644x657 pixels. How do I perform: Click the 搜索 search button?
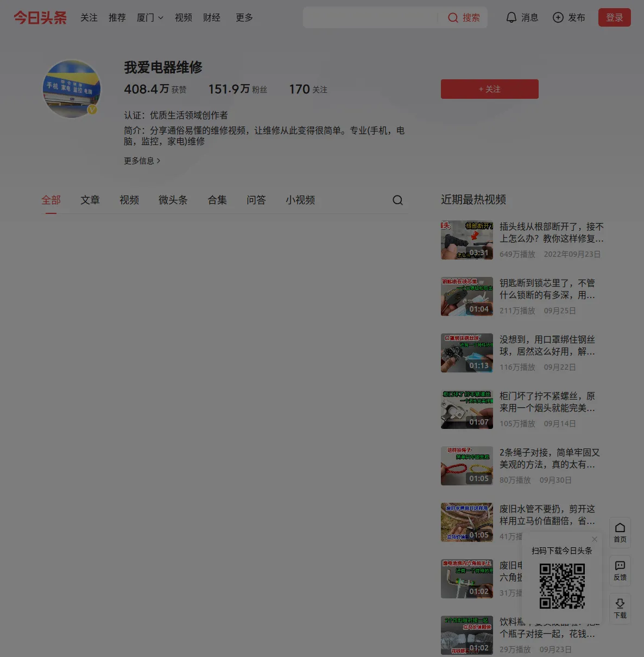(x=464, y=18)
